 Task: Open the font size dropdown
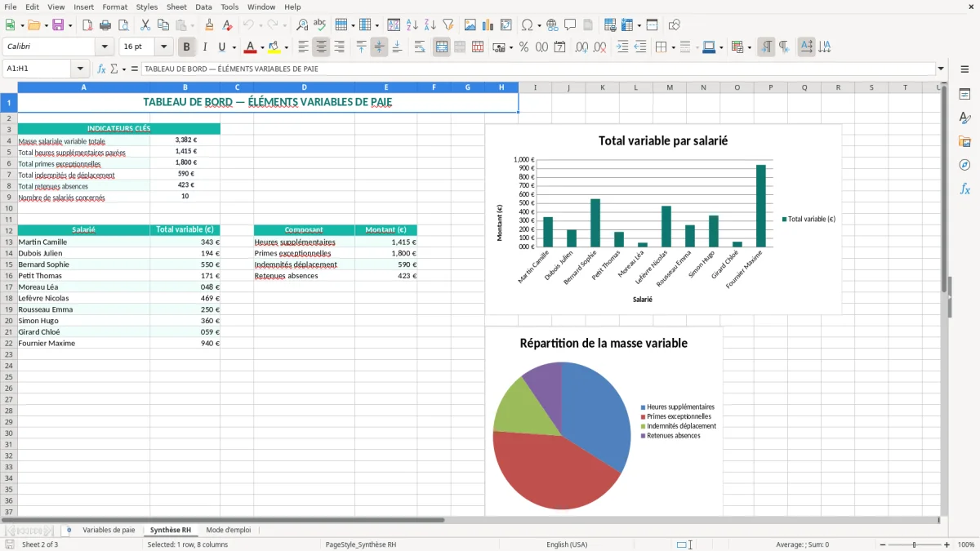pyautogui.click(x=163, y=47)
